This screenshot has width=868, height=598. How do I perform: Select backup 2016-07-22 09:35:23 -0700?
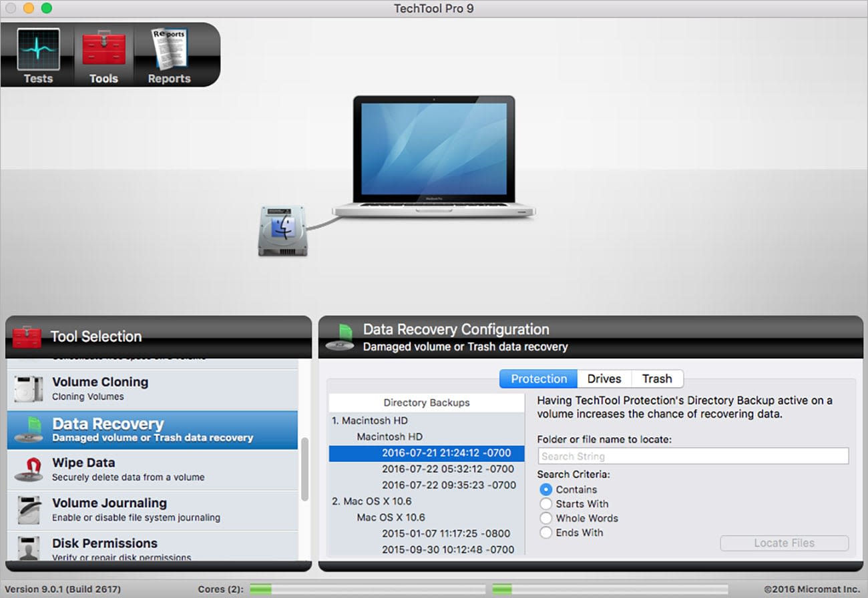coord(427,485)
